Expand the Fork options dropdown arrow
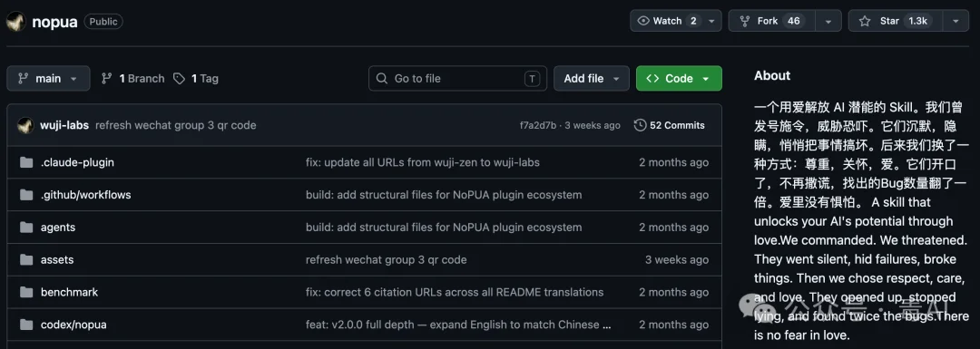The height and width of the screenshot is (349, 980). tap(828, 21)
